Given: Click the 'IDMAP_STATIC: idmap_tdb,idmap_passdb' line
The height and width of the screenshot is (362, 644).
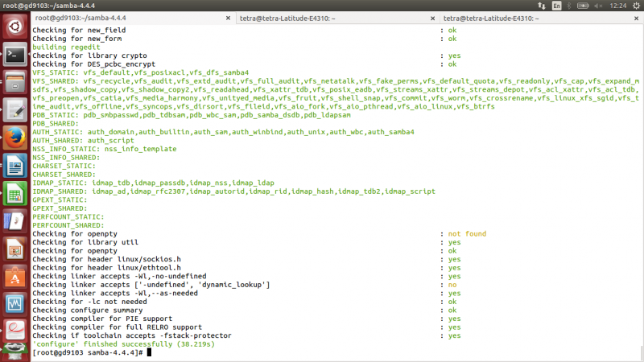Looking at the screenshot, I should [153, 183].
